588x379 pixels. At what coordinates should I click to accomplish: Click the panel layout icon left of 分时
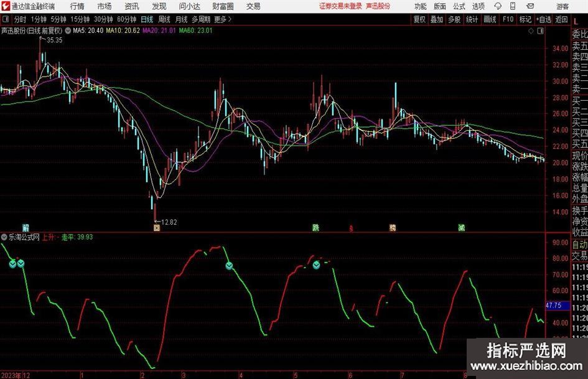pos(6,19)
